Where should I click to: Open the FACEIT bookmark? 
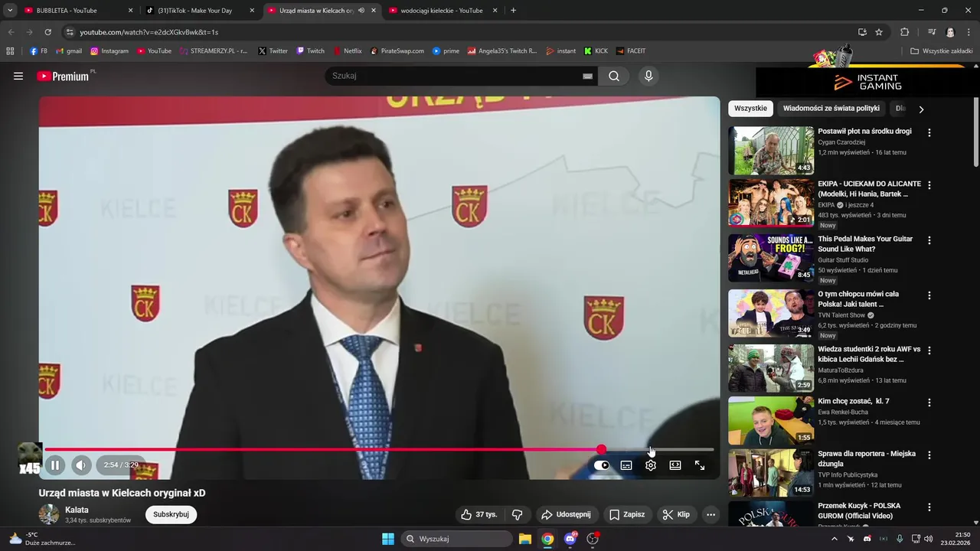[x=630, y=51]
